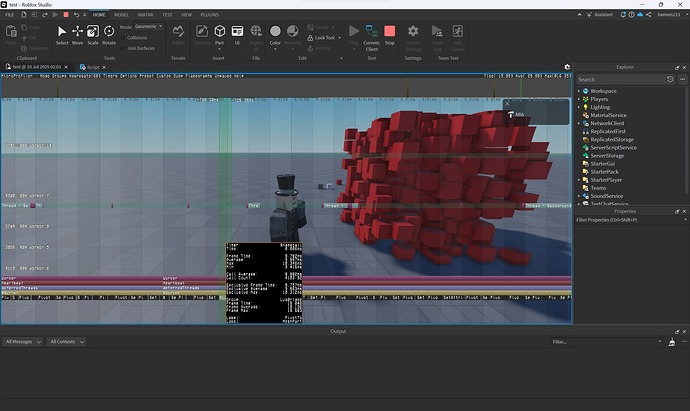690x411 pixels.
Task: Select ServerScriptService in Explorer
Action: (x=613, y=147)
